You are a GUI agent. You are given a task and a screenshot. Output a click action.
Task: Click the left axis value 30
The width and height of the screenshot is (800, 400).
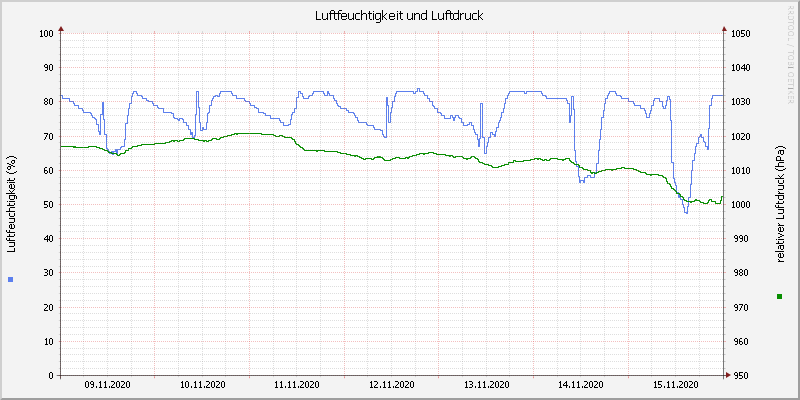pyautogui.click(x=48, y=273)
